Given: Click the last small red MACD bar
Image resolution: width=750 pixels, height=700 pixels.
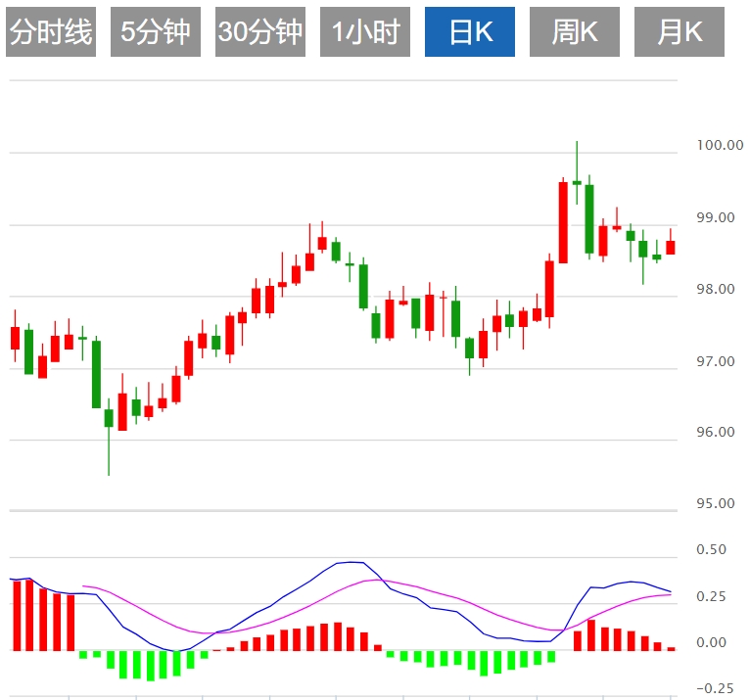Looking at the screenshot, I should pos(671,649).
